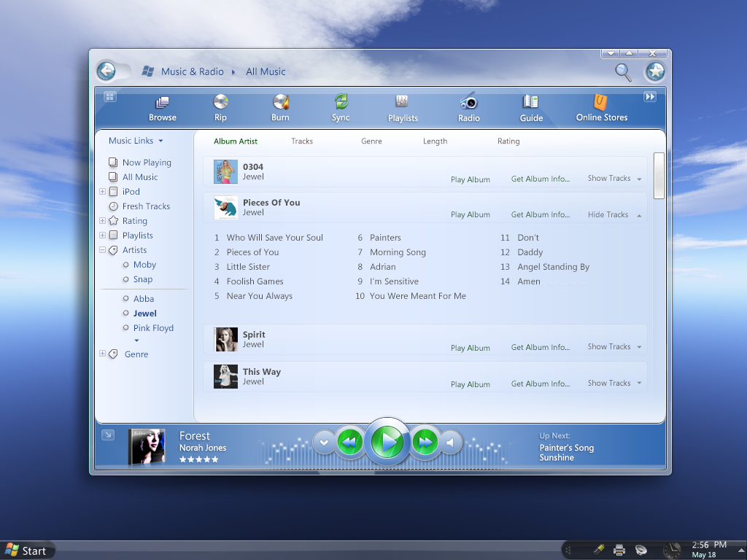The height and width of the screenshot is (560, 747).
Task: Click the album list vertical scrollbar thumb
Action: point(659,175)
